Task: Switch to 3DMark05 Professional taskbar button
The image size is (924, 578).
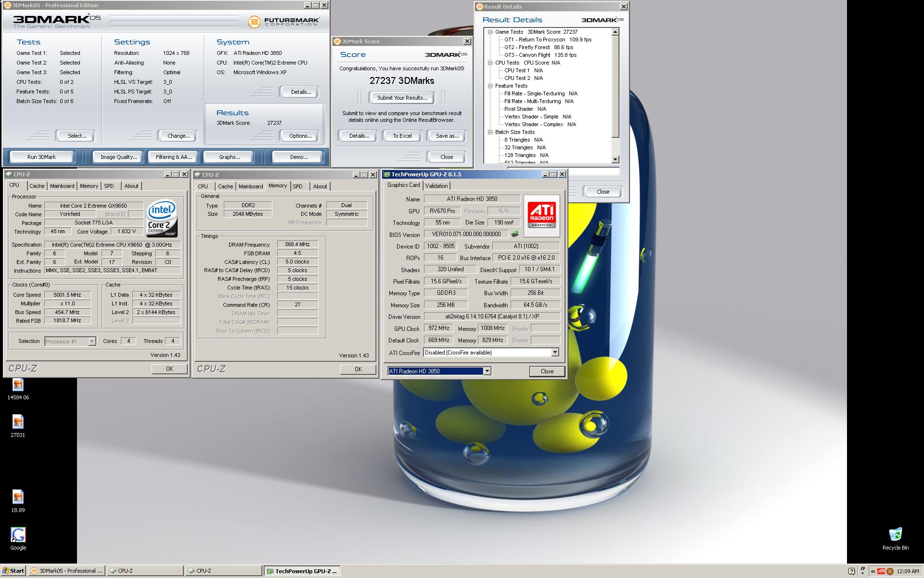Action: tap(66, 571)
